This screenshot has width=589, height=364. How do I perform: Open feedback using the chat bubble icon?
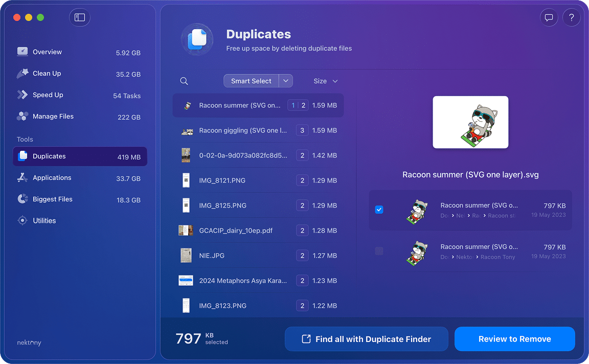[549, 17]
